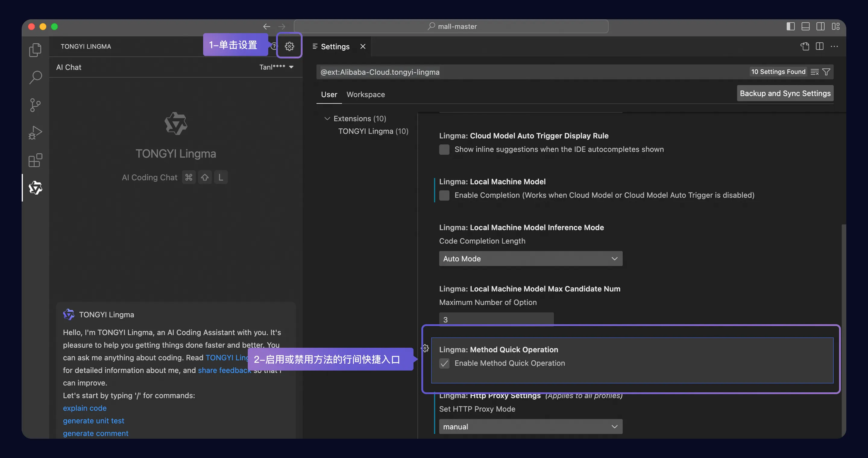This screenshot has width=868, height=458.
Task: Open Source Control view icon
Action: click(35, 105)
